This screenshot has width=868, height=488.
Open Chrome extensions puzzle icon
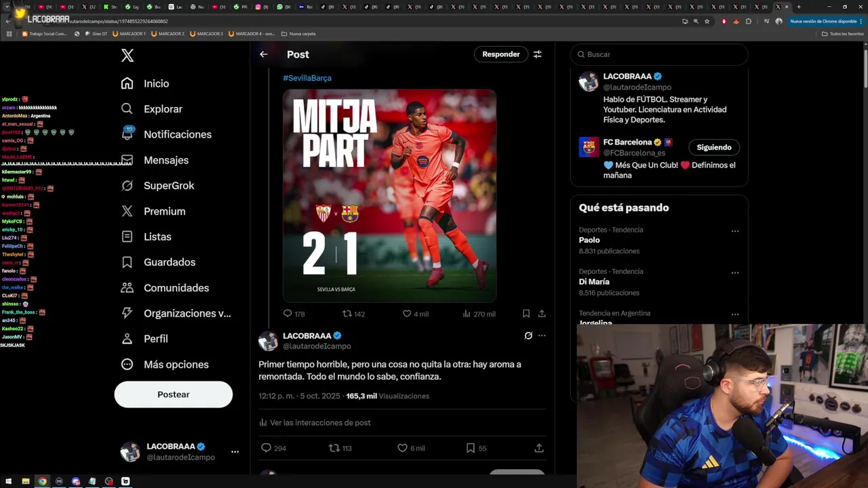[749, 21]
